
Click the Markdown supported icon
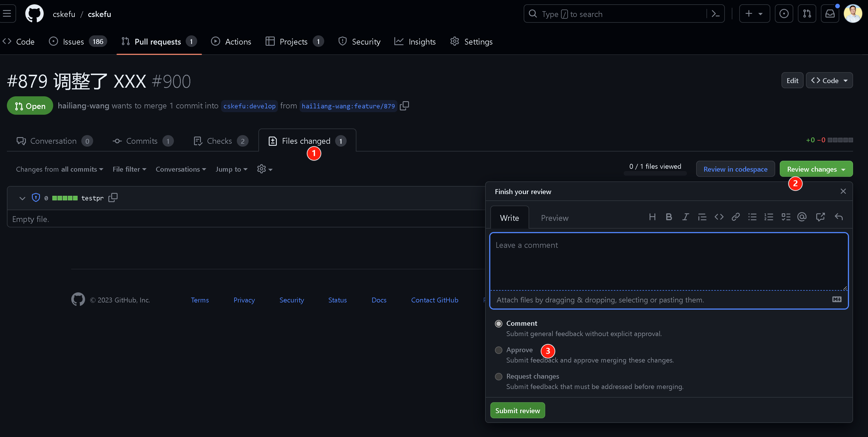(x=837, y=300)
